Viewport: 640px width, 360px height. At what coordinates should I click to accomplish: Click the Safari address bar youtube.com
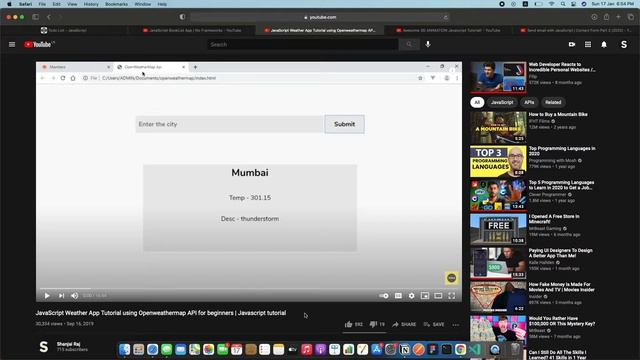pos(320,17)
